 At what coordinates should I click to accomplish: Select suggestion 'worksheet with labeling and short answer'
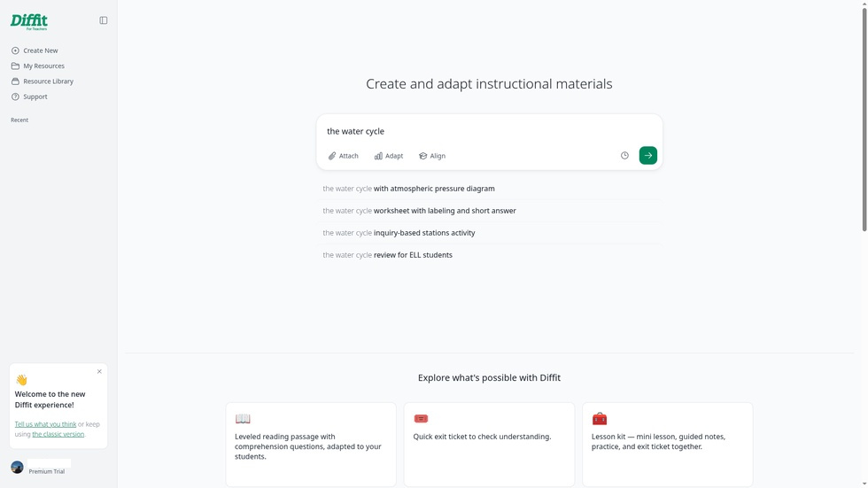(489, 211)
